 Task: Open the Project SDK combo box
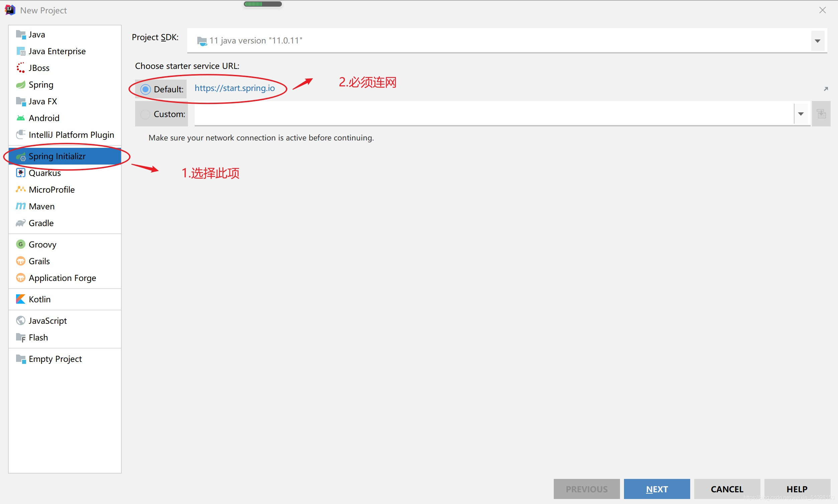point(507,40)
